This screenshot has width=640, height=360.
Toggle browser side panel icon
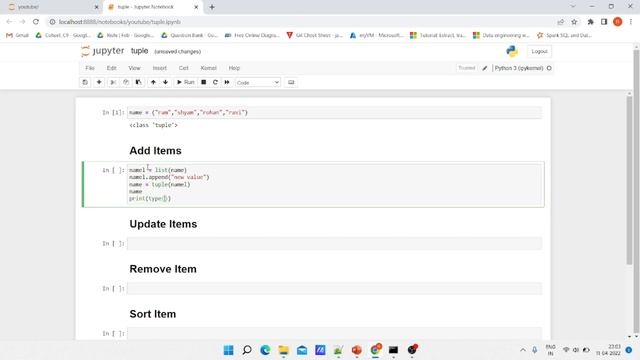[x=604, y=22]
